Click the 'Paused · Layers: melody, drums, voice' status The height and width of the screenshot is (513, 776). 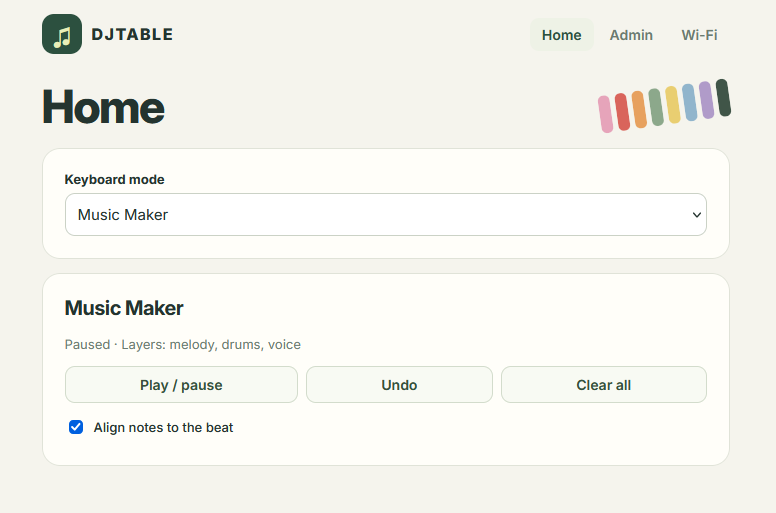(183, 344)
